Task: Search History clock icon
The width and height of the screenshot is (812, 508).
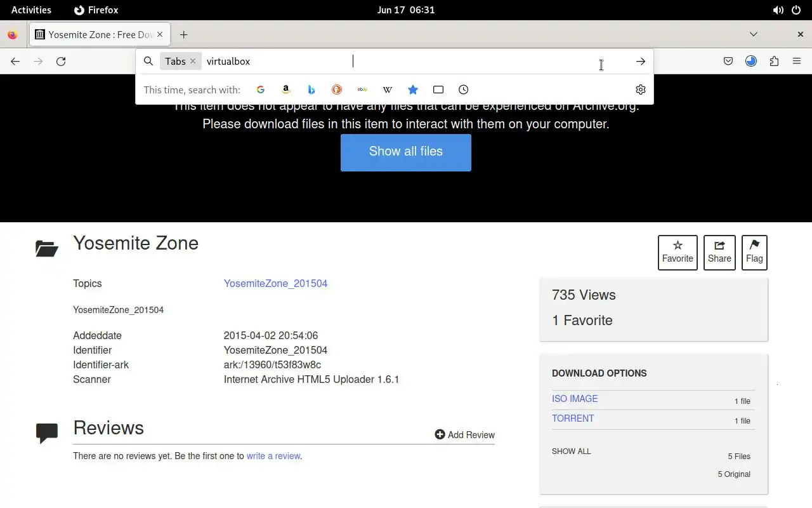Action: tap(464, 90)
